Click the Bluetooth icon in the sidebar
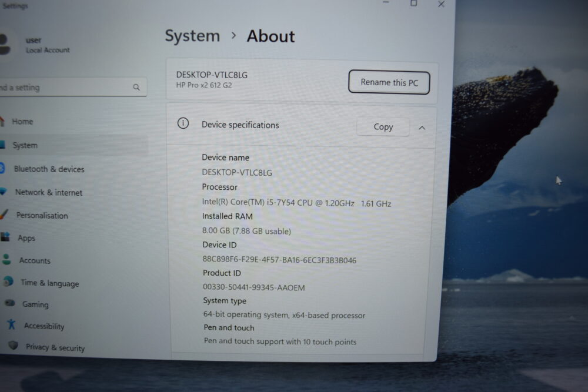The image size is (588, 392). (2, 168)
